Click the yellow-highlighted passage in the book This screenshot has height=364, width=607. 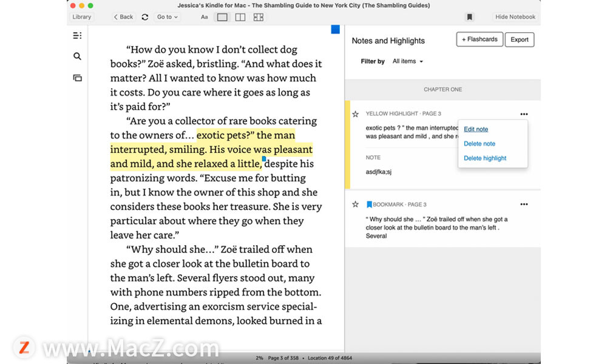[211, 149]
